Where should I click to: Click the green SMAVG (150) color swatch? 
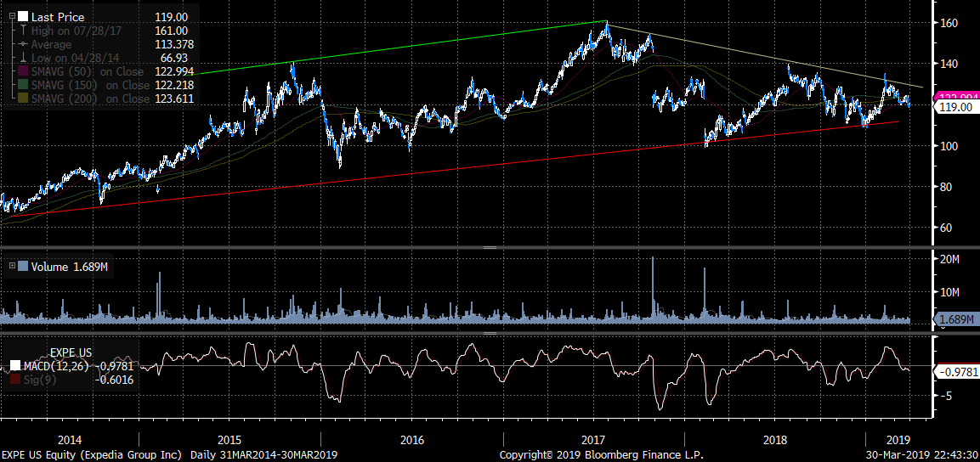[23, 85]
